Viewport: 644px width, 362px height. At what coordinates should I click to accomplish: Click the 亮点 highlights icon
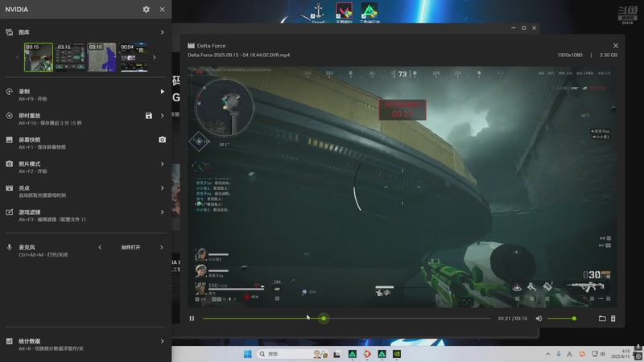pos(9,188)
